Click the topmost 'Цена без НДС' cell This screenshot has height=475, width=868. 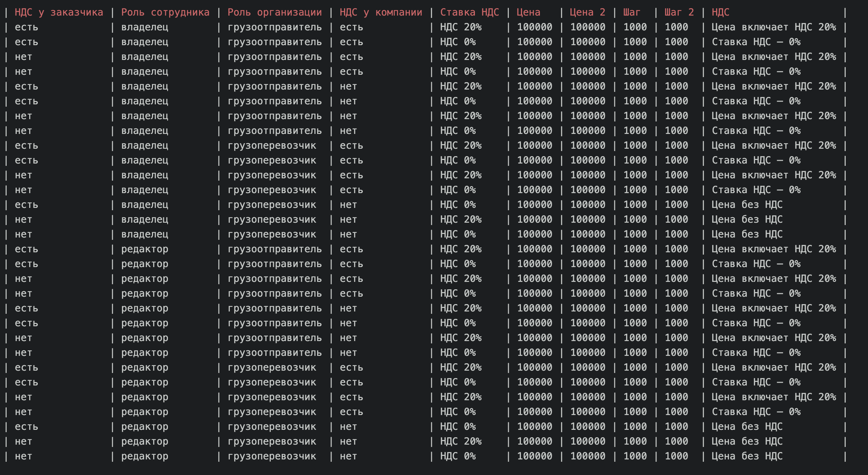click(x=747, y=205)
